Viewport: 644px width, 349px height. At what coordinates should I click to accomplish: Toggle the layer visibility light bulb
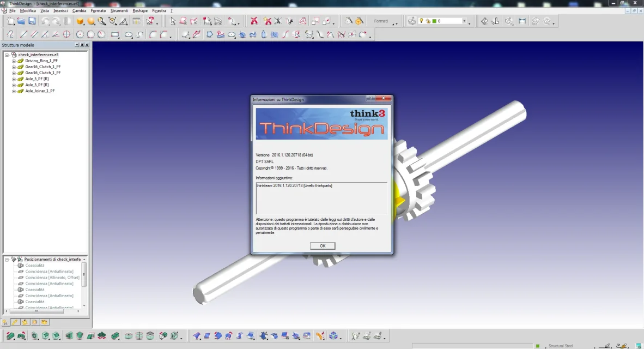(x=421, y=21)
